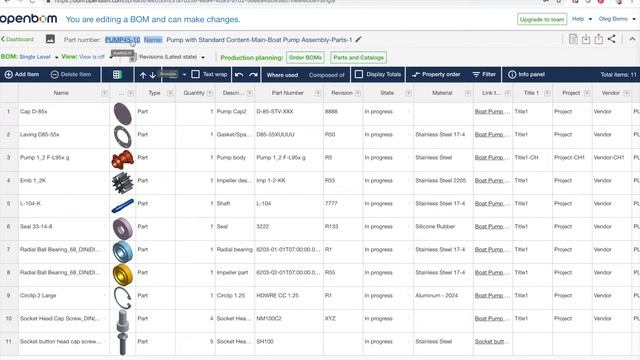Click the green spreadsheet grid icon
Image resolution: width=640 pixels, height=360 pixels.
(117, 75)
